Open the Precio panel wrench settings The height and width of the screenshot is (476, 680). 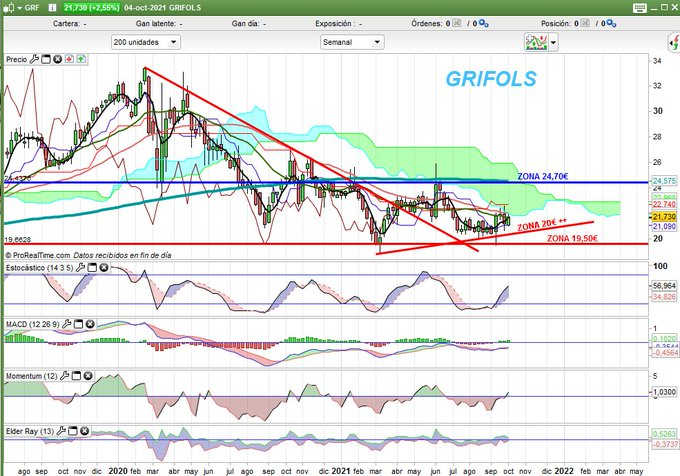click(34, 59)
